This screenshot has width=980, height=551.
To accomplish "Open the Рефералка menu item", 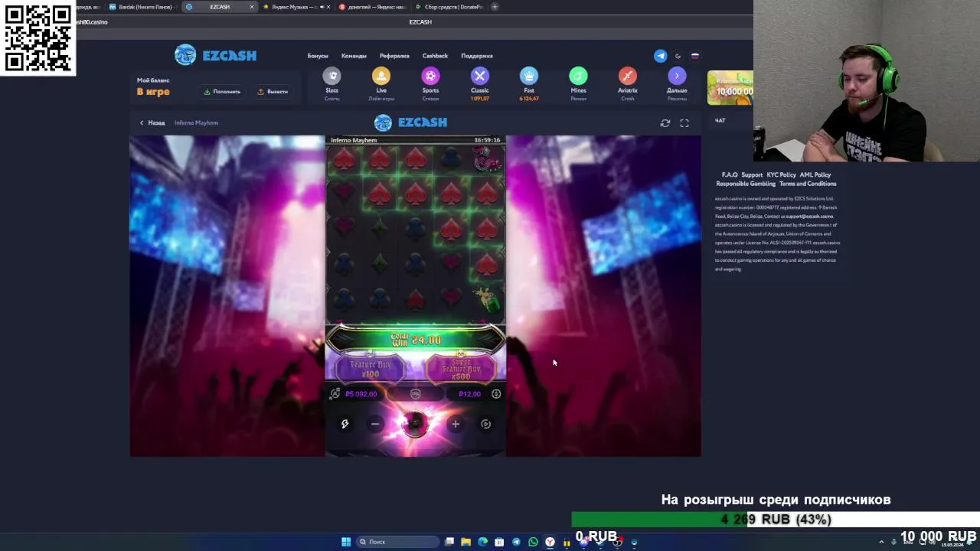I will coord(394,56).
